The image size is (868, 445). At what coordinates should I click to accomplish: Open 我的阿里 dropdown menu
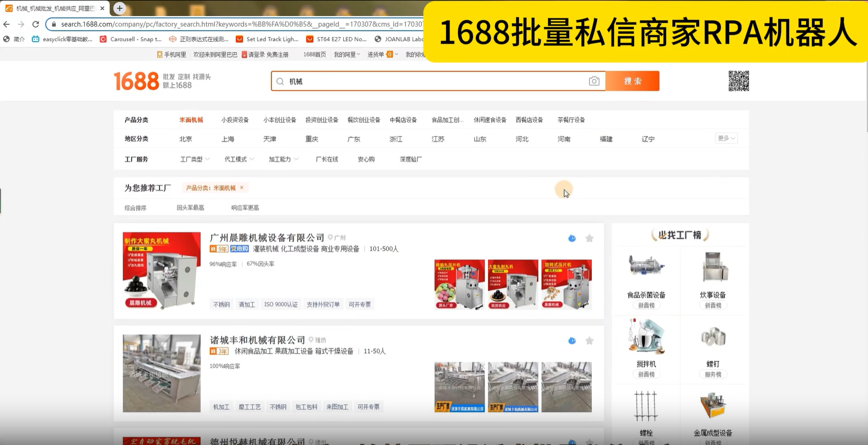click(x=347, y=54)
